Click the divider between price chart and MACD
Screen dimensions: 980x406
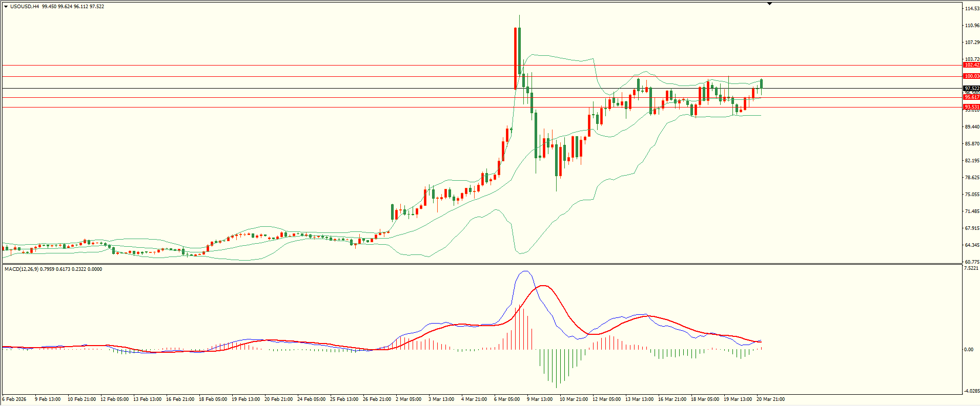point(482,264)
